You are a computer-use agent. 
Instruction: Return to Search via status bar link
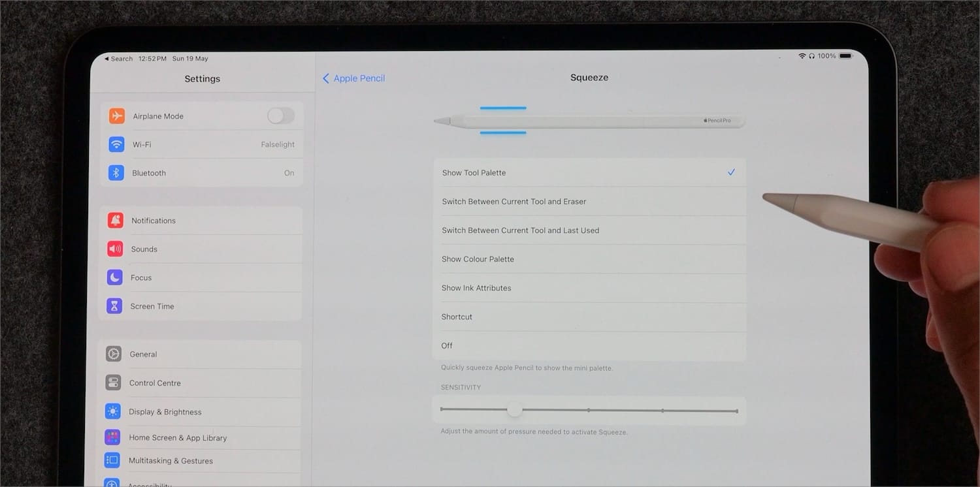[119, 59]
